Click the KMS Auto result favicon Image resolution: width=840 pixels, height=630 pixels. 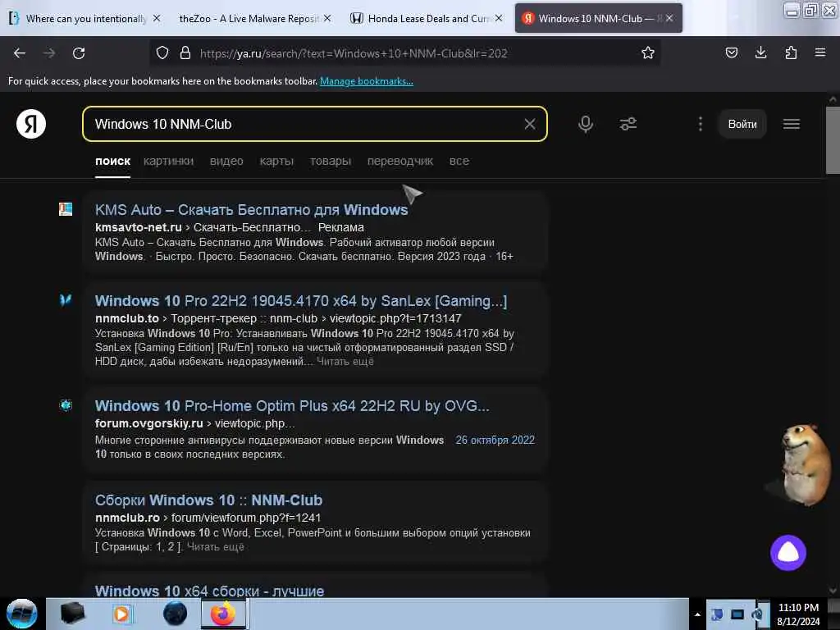pos(66,209)
